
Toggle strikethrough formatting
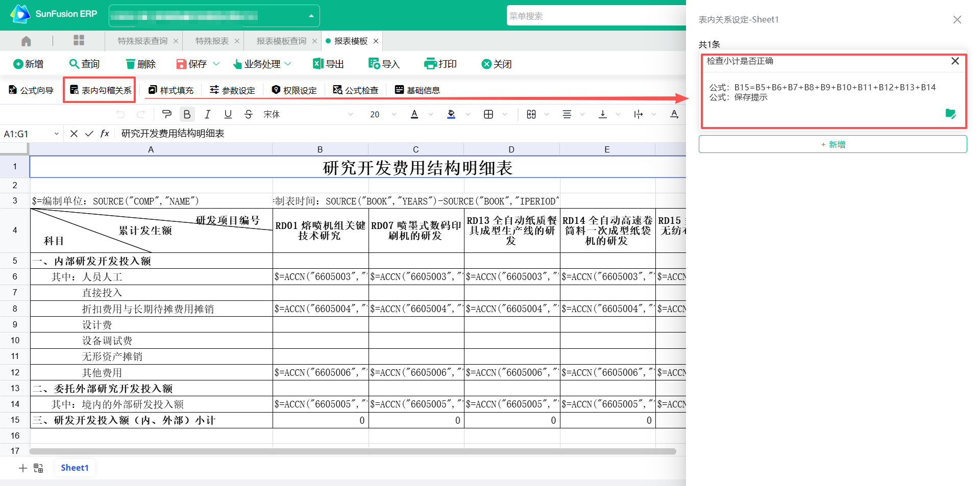249,114
